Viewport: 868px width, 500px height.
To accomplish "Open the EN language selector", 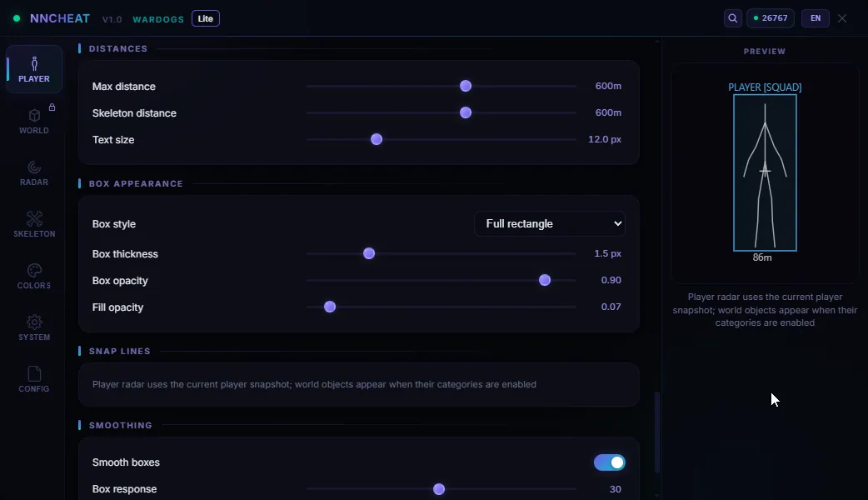I will [816, 18].
